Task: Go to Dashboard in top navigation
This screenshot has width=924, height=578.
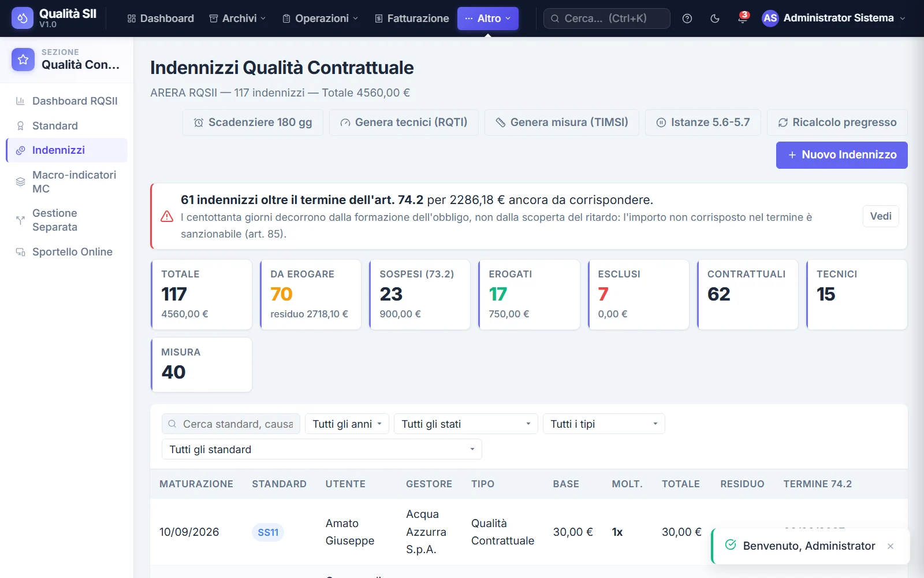Action: click(161, 18)
